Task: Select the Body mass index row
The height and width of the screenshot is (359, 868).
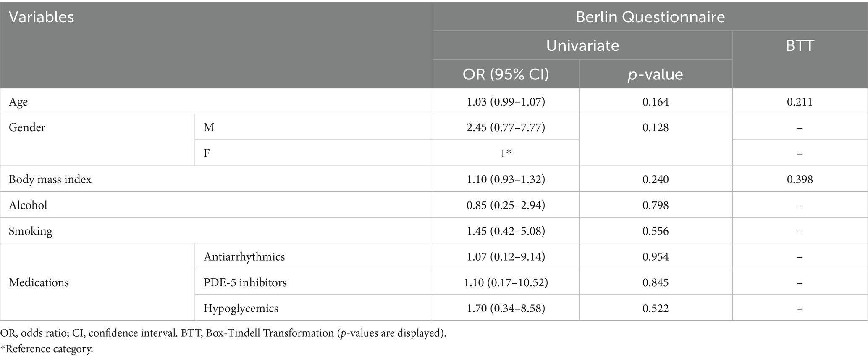Action: (x=50, y=179)
